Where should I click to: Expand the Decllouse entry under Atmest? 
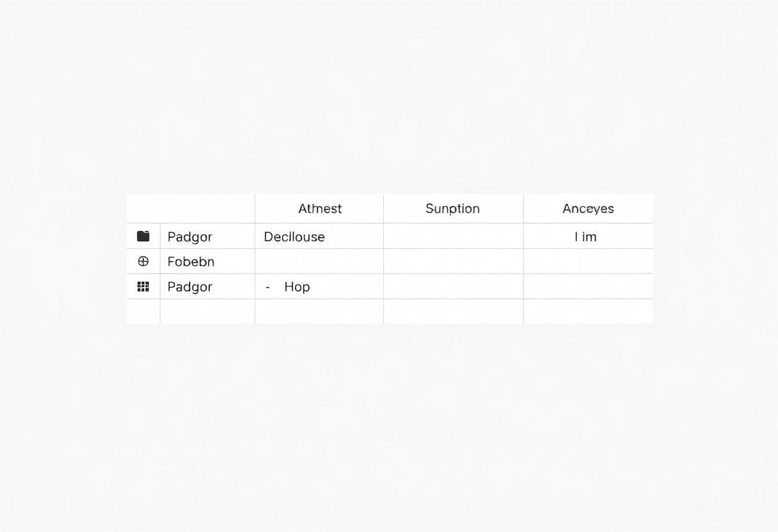tap(294, 236)
